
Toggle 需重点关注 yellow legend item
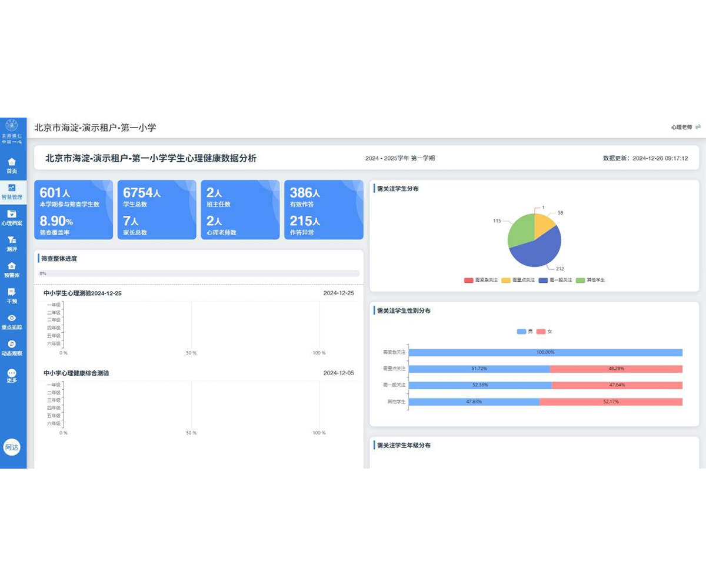click(x=518, y=280)
